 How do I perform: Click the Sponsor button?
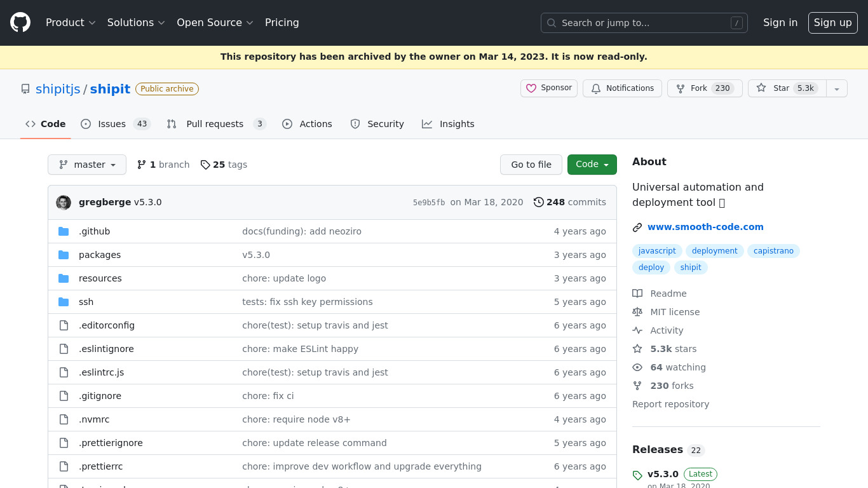coord(549,88)
